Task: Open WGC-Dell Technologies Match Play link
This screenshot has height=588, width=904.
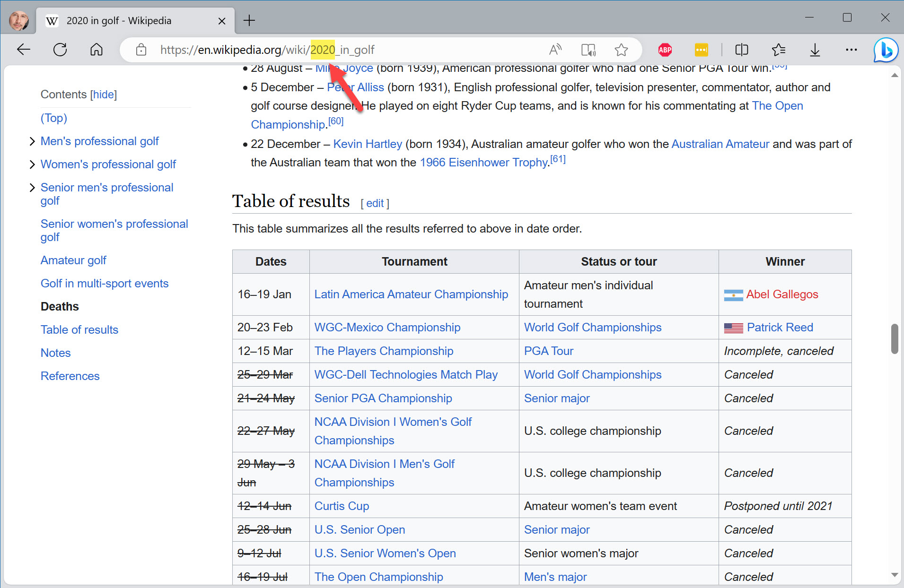Action: pyautogui.click(x=406, y=375)
